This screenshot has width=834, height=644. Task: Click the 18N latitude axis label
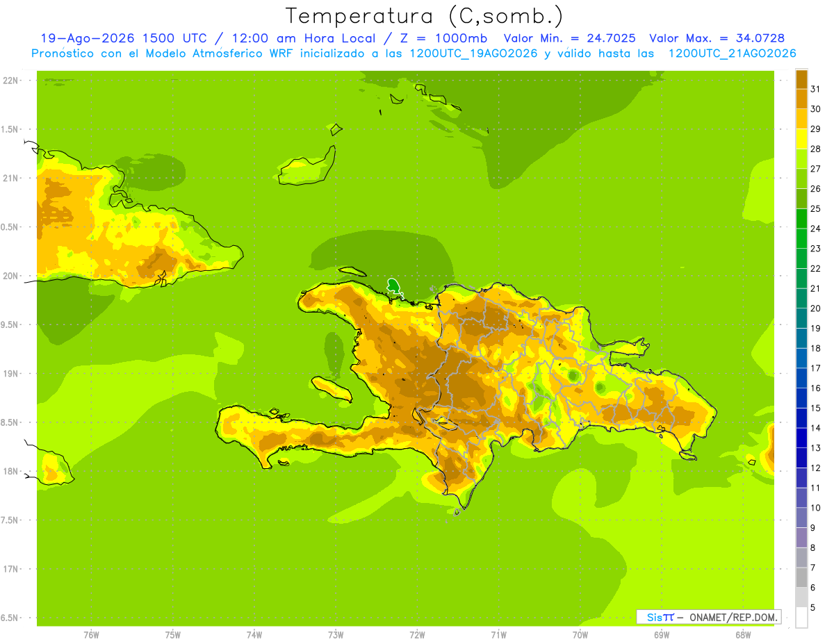tap(11, 471)
